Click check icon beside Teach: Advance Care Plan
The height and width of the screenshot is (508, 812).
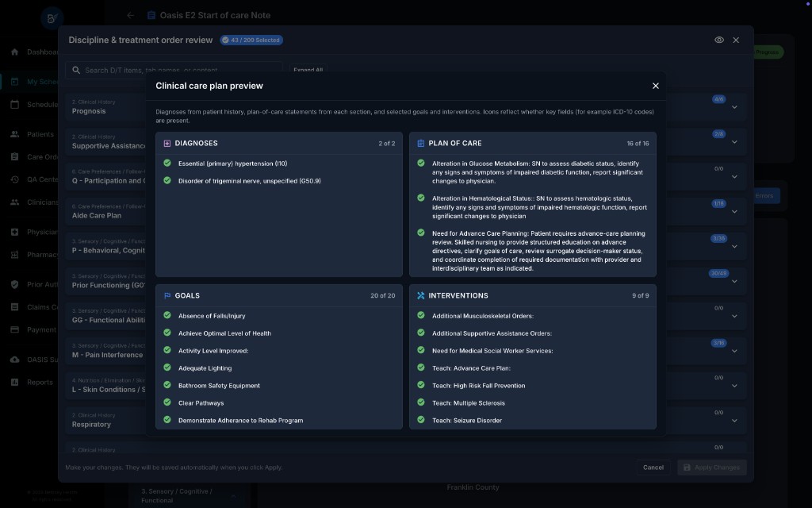421,368
